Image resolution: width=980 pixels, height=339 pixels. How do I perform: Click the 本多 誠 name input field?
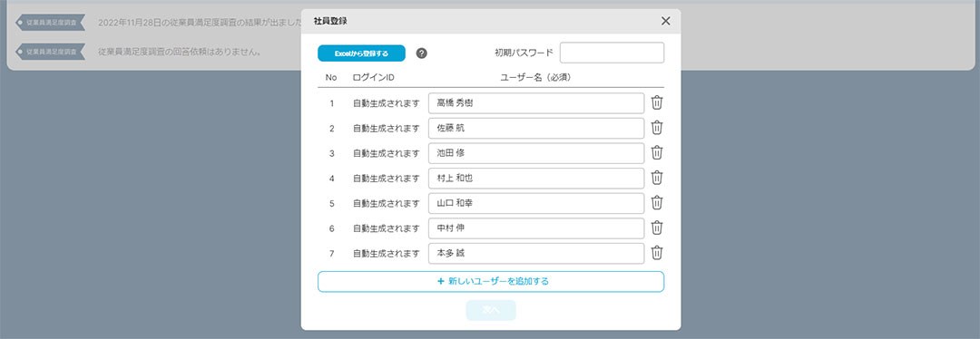pos(536,254)
